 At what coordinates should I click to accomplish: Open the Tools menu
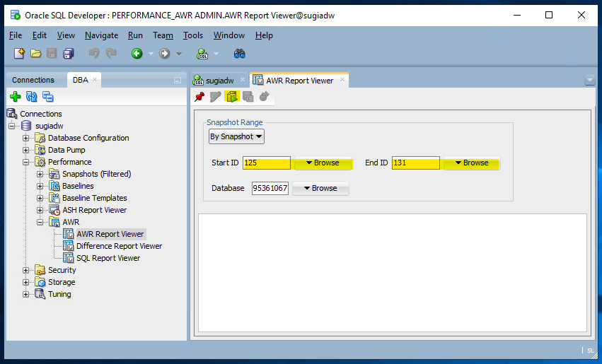[192, 35]
